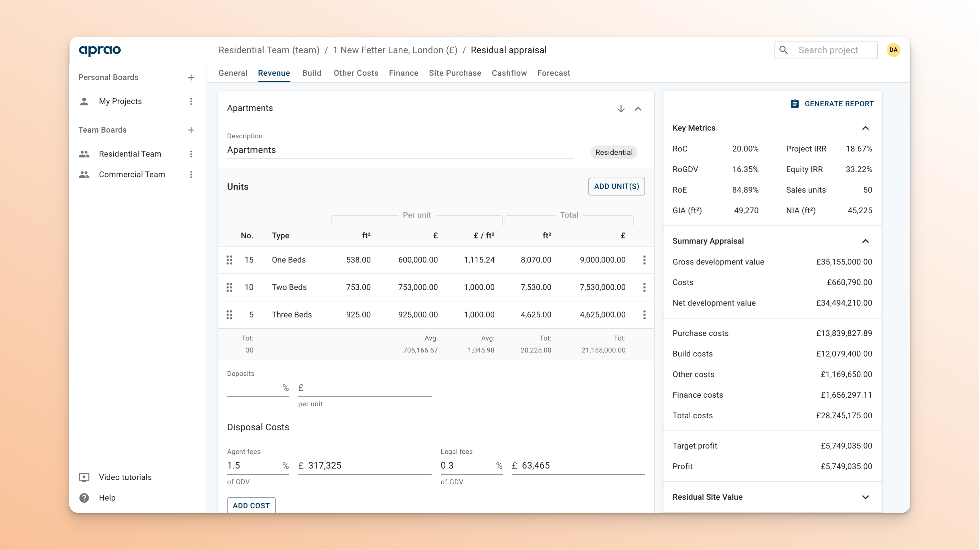Open Commercial Team three-dot options menu
980x550 pixels.
click(x=191, y=174)
